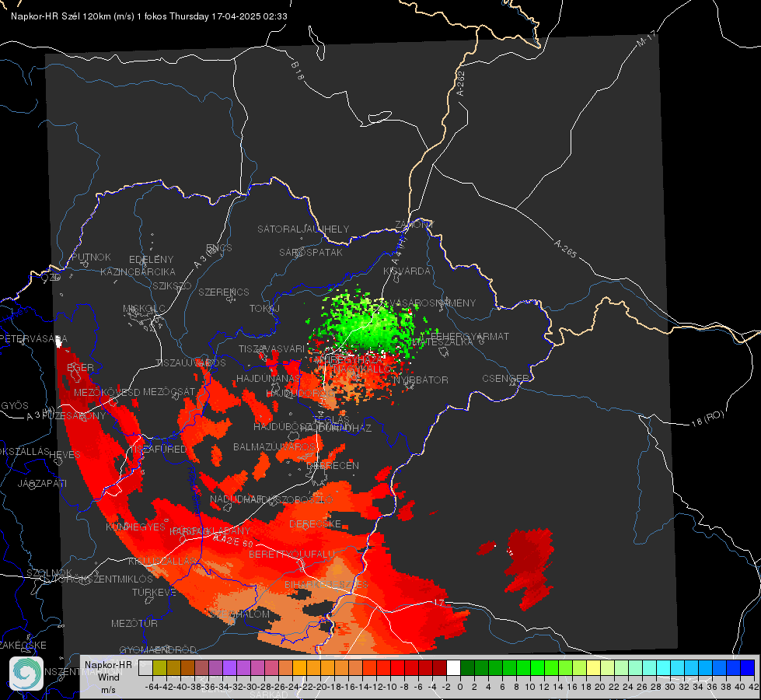761x700 pixels.
Task: Select the MEZŐKÖVESD label
Action: 106,392
